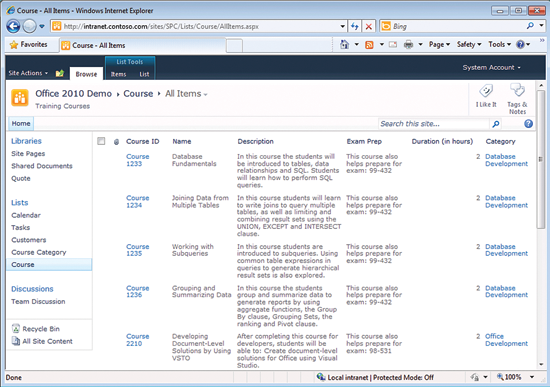Click the Read Mail icon

(393, 45)
